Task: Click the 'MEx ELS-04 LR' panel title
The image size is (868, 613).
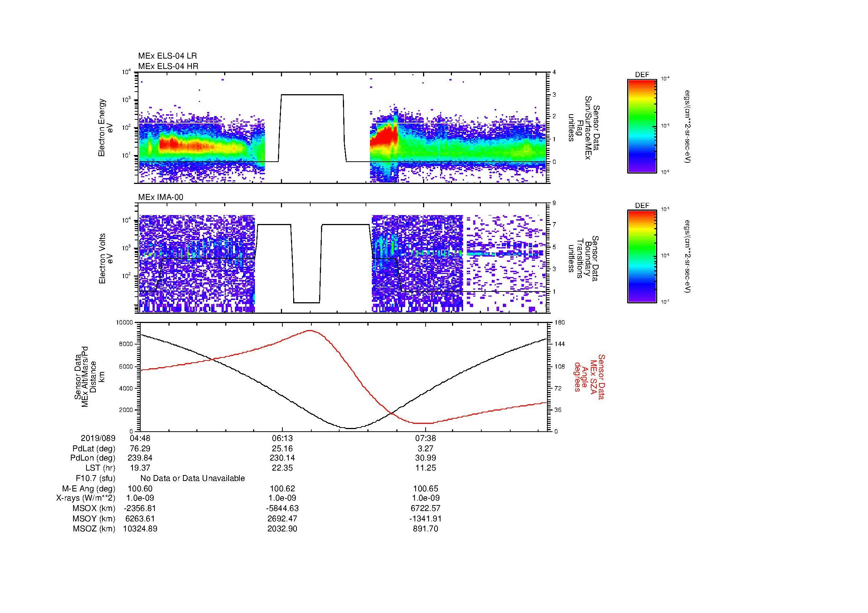Action: point(167,56)
